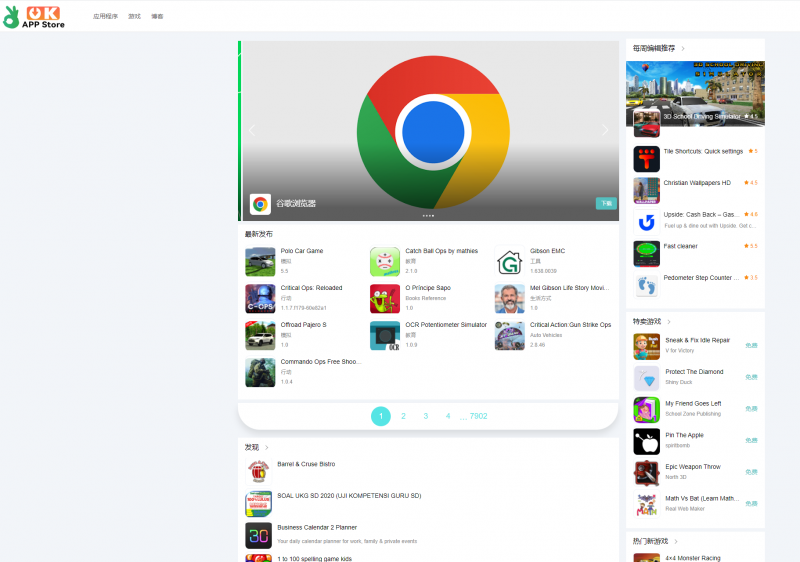Click 免费 button for Protect The Diamond
Image resolution: width=800 pixels, height=562 pixels.
click(x=751, y=377)
